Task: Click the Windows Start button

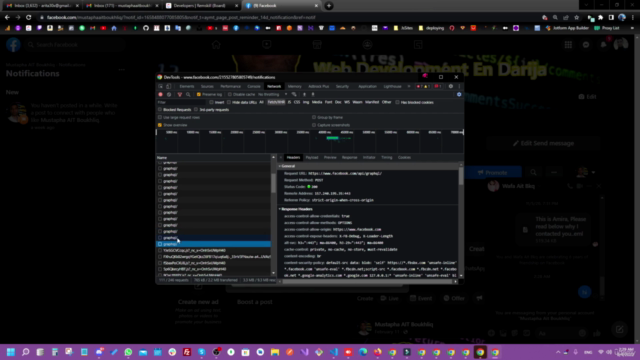Action: (11, 352)
